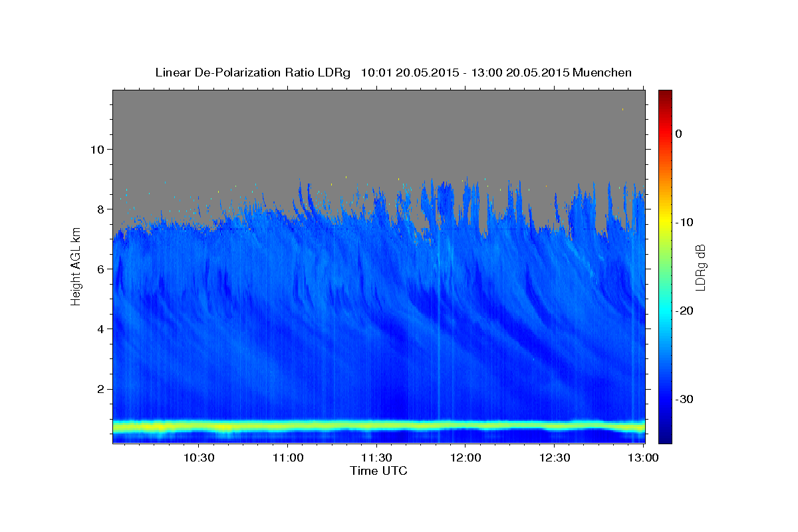Click the colorbar label '0'
Image resolution: width=798 pixels, height=532 pixels.
tap(678, 134)
